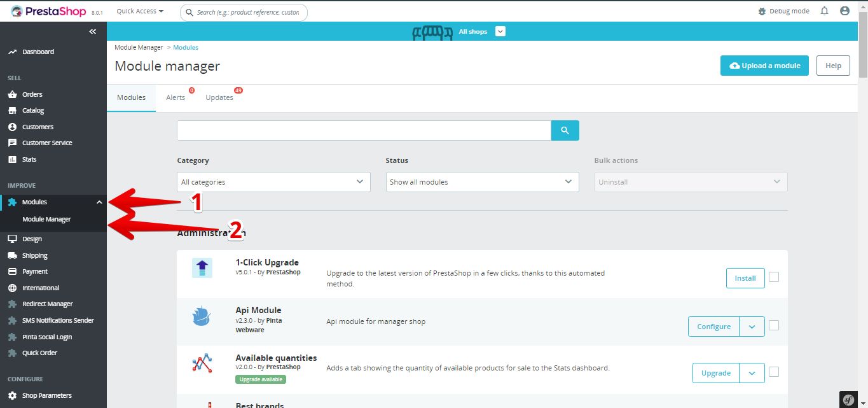Screen dimensions: 868x408
Task: Click the SMS Notifications Sender puzzle icon
Action: (x=12, y=321)
